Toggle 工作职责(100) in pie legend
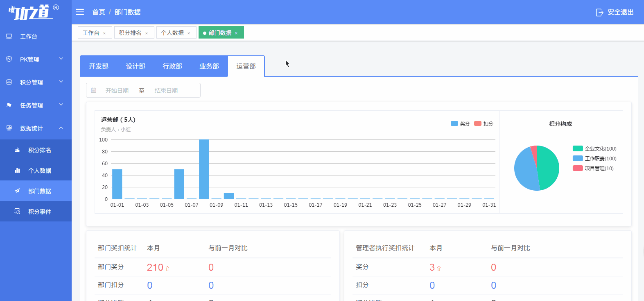Viewport: 644px width, 301px height. click(594, 158)
